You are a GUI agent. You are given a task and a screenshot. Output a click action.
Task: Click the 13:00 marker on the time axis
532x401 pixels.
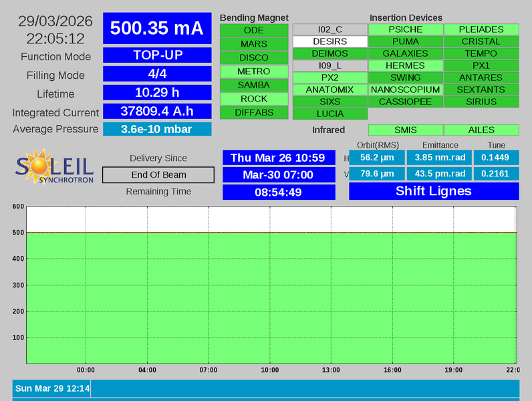[x=331, y=370]
